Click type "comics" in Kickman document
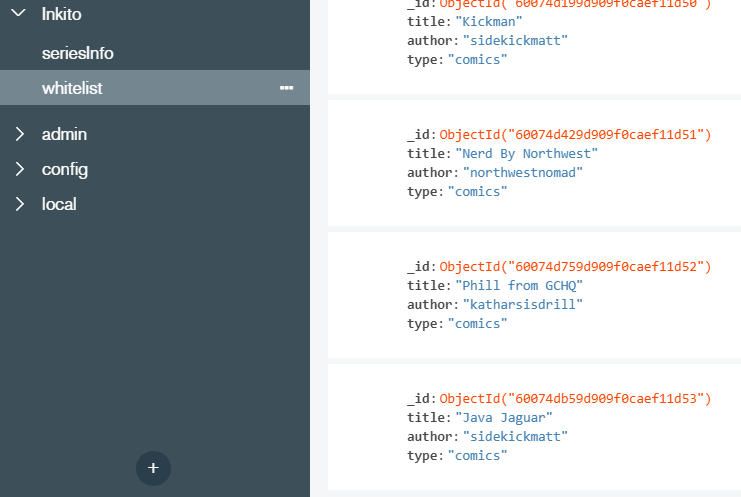This screenshot has width=741, height=497. coord(477,60)
